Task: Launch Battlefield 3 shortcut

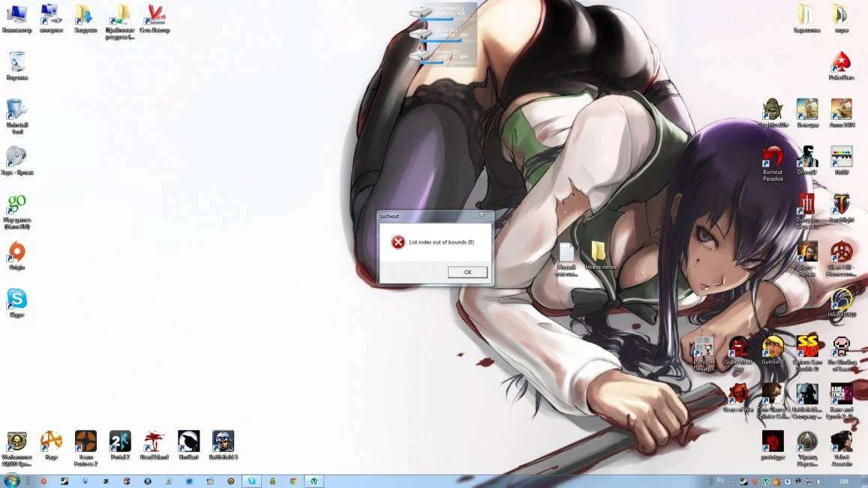Action: (223, 445)
